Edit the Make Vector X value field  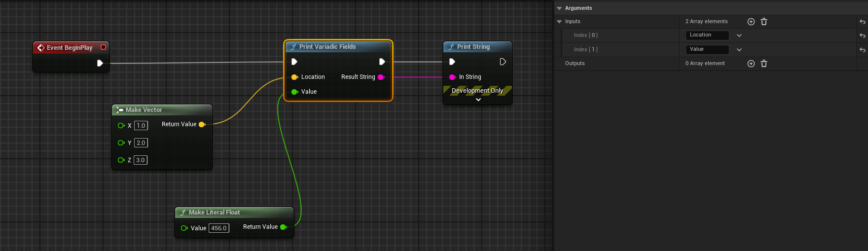click(141, 126)
